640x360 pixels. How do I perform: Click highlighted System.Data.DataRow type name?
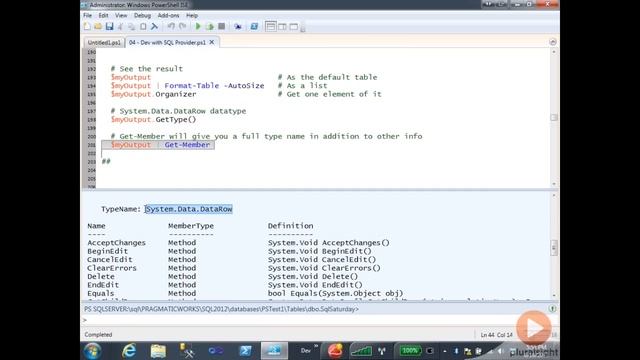[189, 209]
